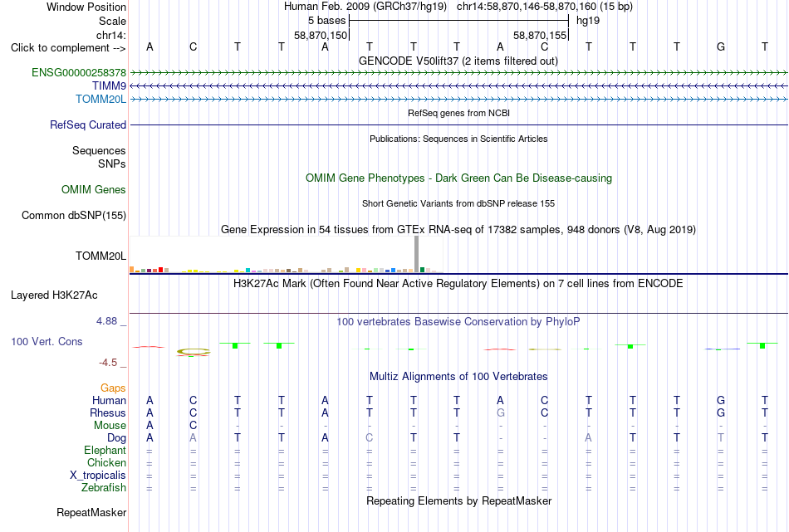Select the Window Position label
This screenshot has width=789, height=532.
(86, 7)
